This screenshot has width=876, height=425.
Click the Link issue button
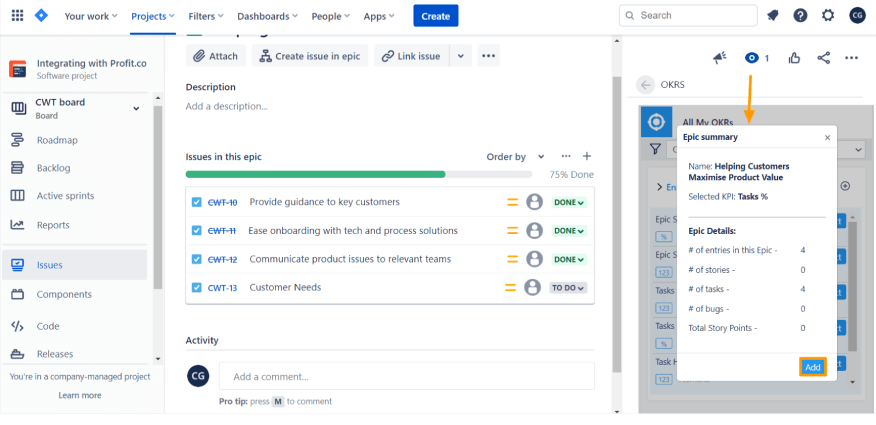tap(412, 56)
